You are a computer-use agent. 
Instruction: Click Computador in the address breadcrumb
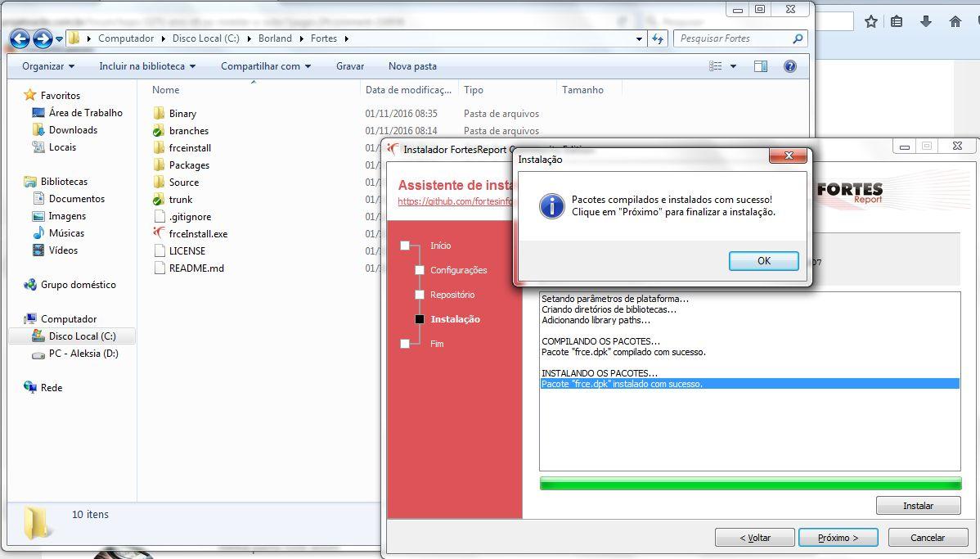pyautogui.click(x=126, y=38)
